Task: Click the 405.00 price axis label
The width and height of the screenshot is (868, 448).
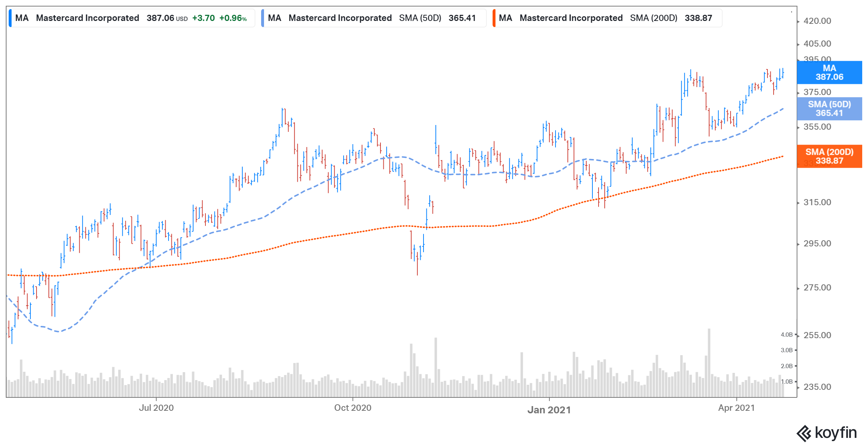Action: point(817,44)
